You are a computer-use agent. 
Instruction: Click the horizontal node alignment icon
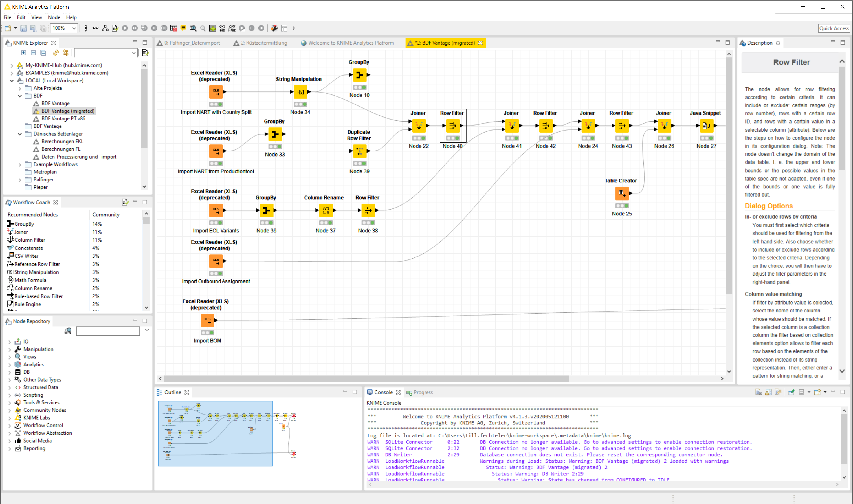pyautogui.click(x=96, y=28)
